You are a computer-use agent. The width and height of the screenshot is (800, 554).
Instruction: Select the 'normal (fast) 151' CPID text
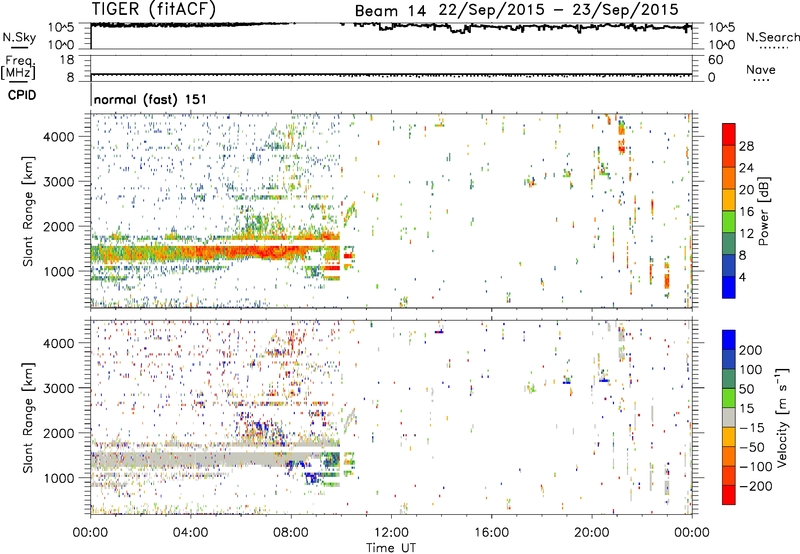[x=150, y=99]
